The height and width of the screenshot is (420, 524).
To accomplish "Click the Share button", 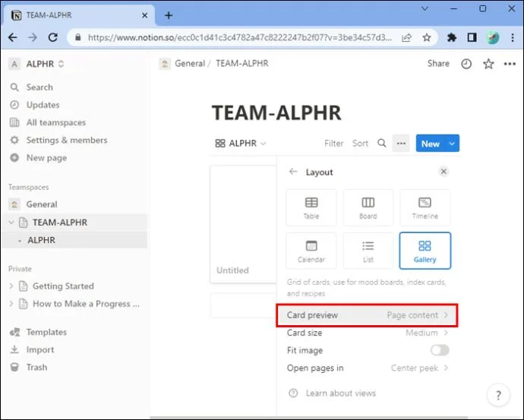I will point(438,64).
